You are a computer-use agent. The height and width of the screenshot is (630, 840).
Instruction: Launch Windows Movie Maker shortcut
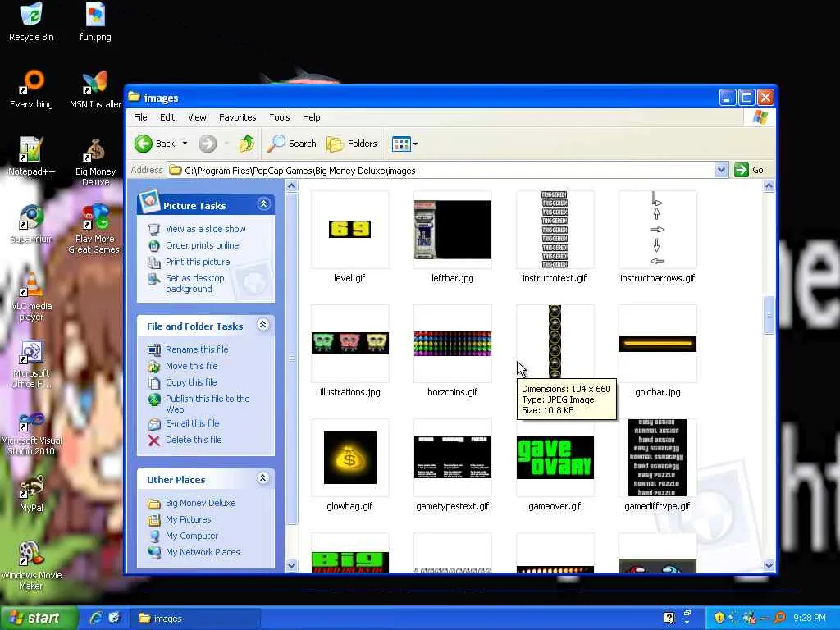[x=31, y=565]
